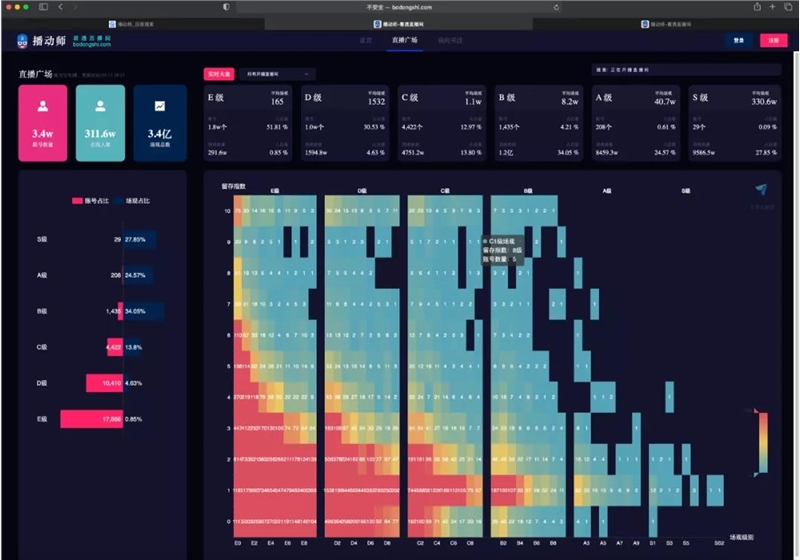Click the 播动师 logo icon

(x=24, y=41)
